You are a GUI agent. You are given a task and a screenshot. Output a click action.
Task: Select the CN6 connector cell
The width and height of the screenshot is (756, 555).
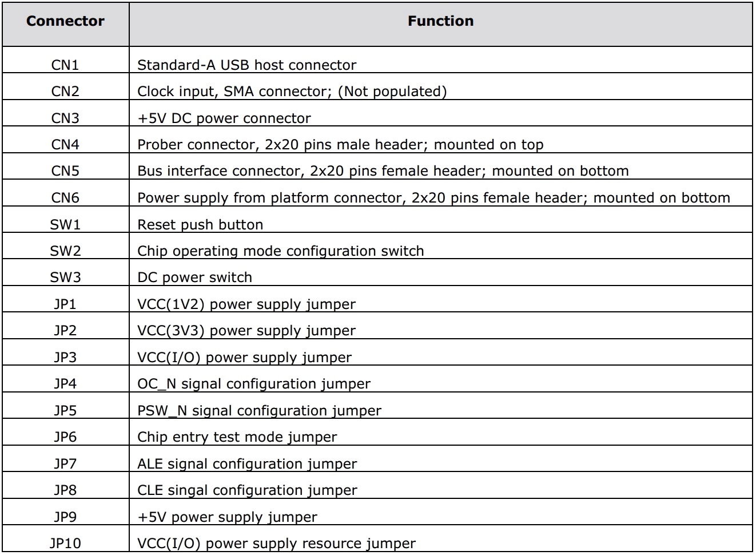click(65, 198)
